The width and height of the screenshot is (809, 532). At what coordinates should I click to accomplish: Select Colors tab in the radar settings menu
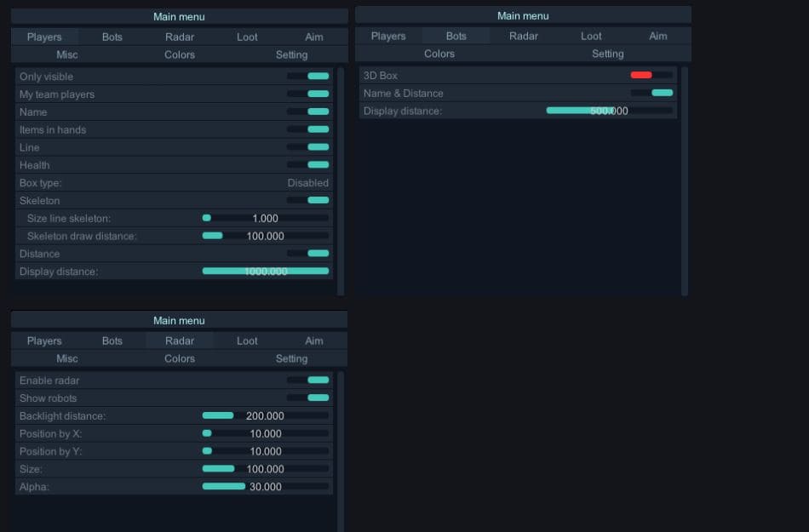180,358
